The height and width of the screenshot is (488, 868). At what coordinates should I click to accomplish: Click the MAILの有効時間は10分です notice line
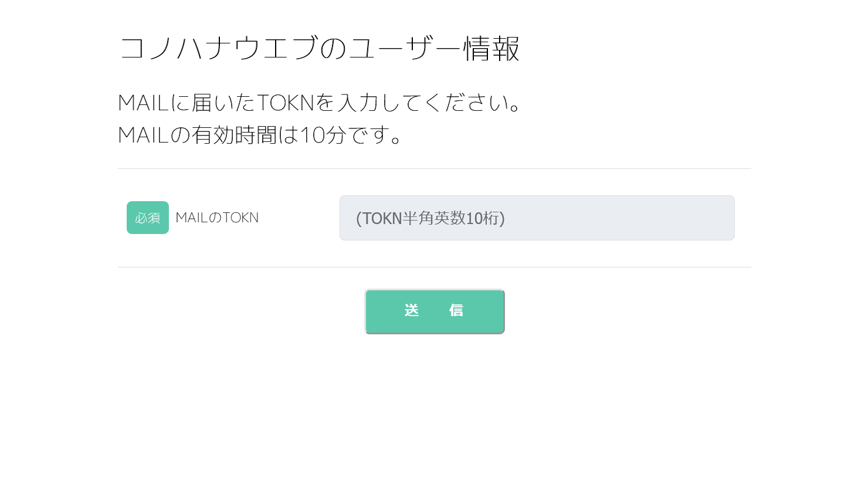coord(260,135)
